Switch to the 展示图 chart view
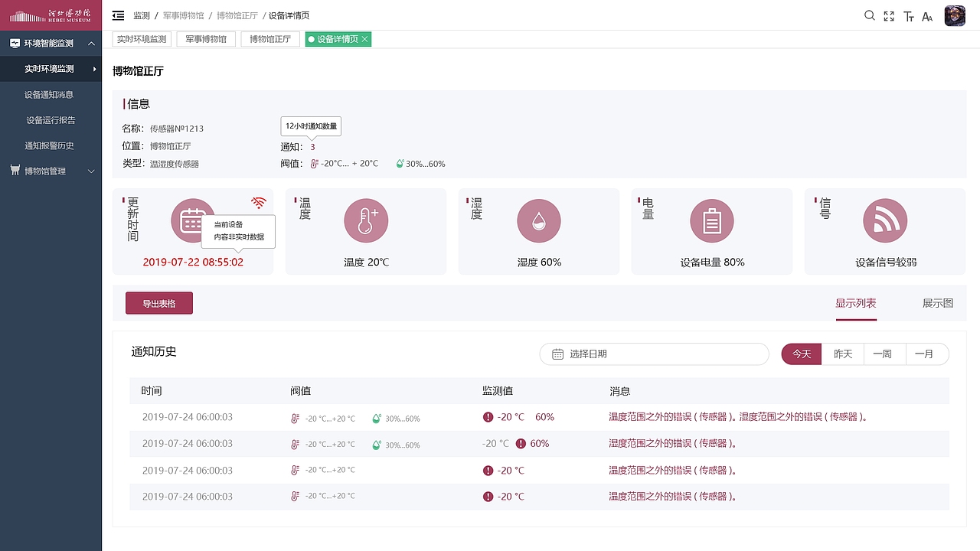The image size is (980, 551). coord(937,303)
